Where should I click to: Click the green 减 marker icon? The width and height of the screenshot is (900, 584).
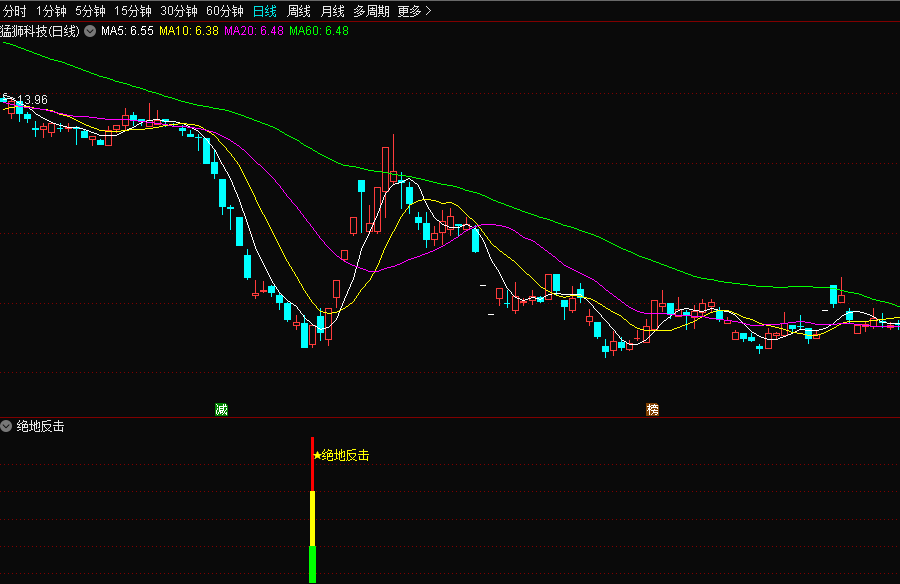coord(221,409)
